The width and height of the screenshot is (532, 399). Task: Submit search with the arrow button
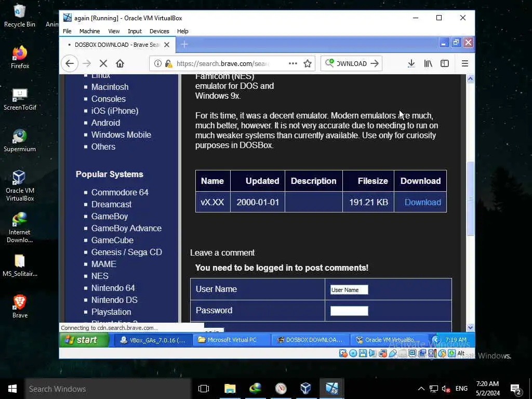(x=374, y=63)
